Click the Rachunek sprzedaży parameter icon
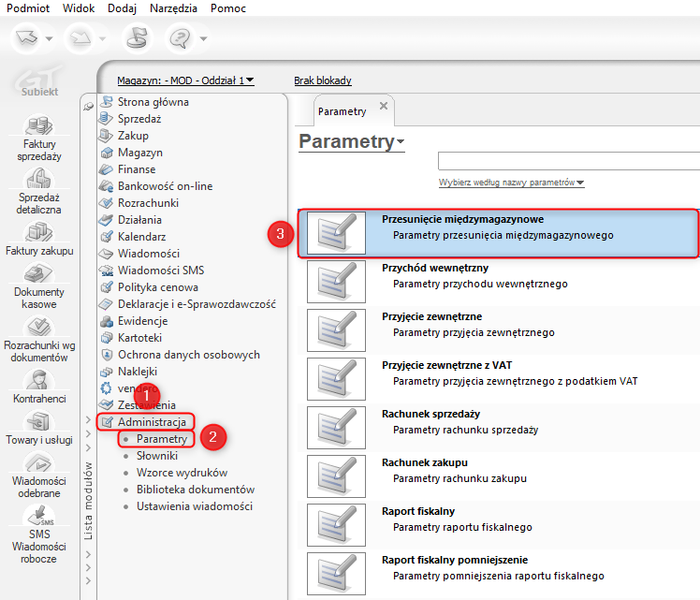 click(x=336, y=428)
